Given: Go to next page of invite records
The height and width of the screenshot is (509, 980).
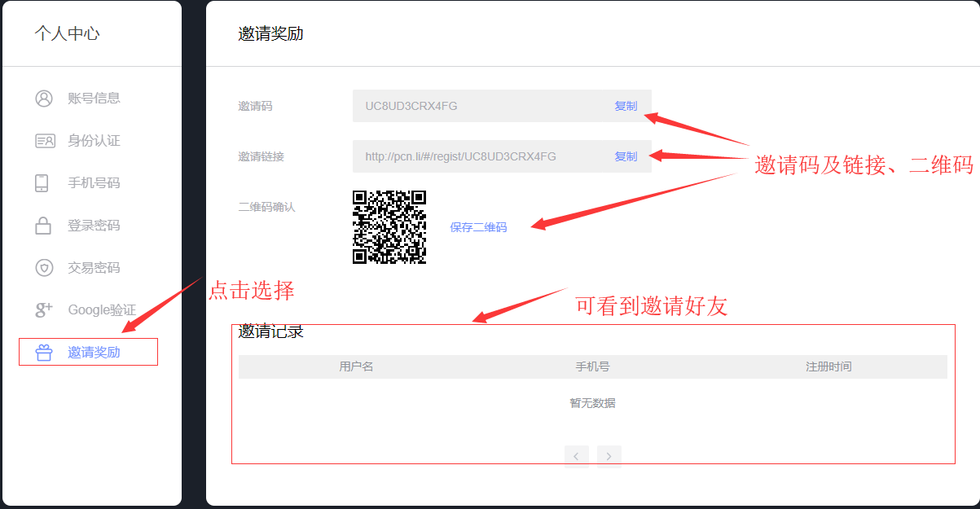Looking at the screenshot, I should (x=609, y=456).
